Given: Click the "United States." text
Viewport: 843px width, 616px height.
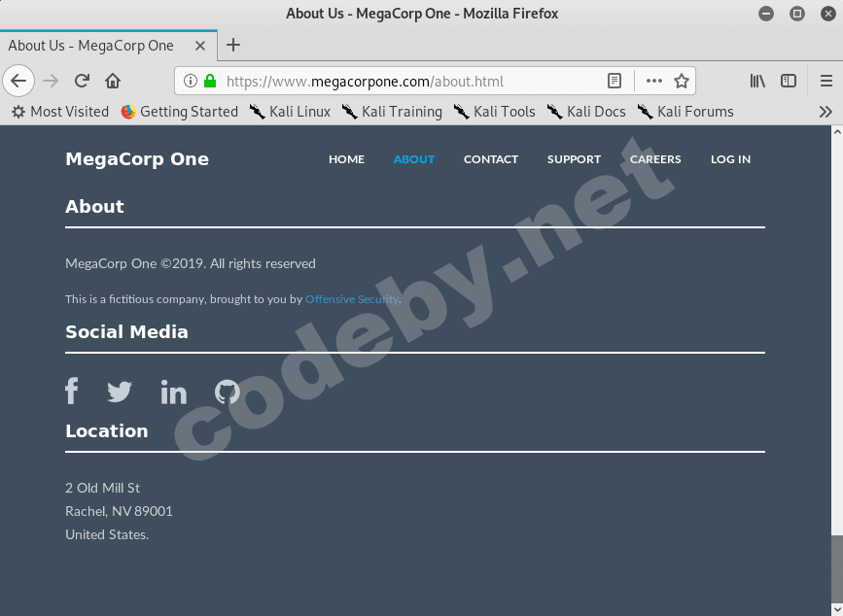Looking at the screenshot, I should [107, 534].
